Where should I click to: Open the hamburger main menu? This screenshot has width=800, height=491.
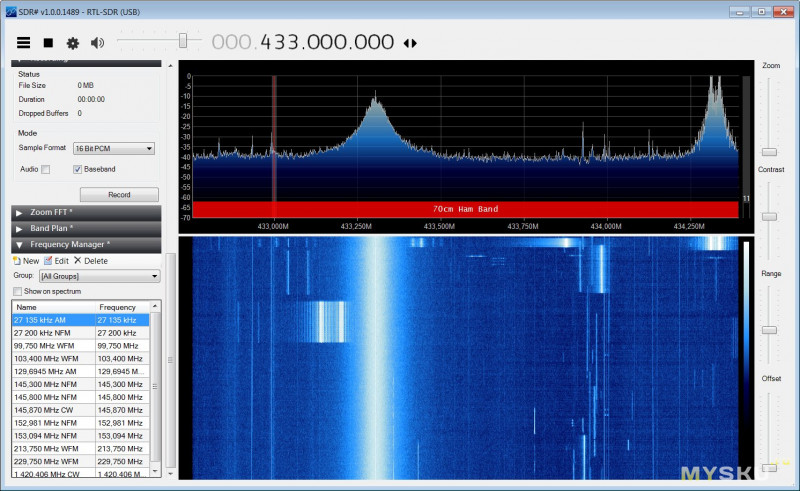click(23, 43)
